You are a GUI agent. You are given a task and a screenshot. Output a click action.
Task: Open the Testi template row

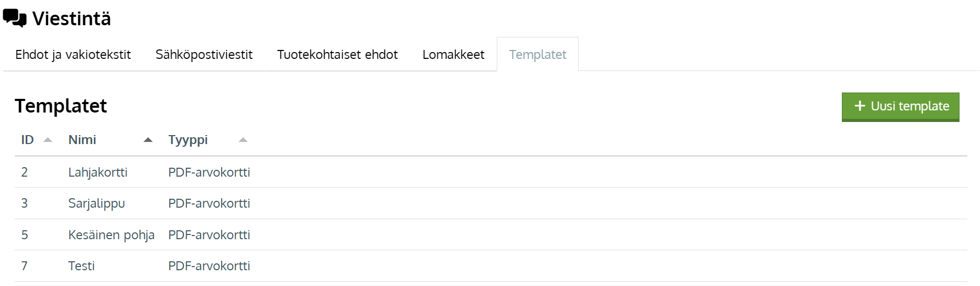pyautogui.click(x=81, y=266)
